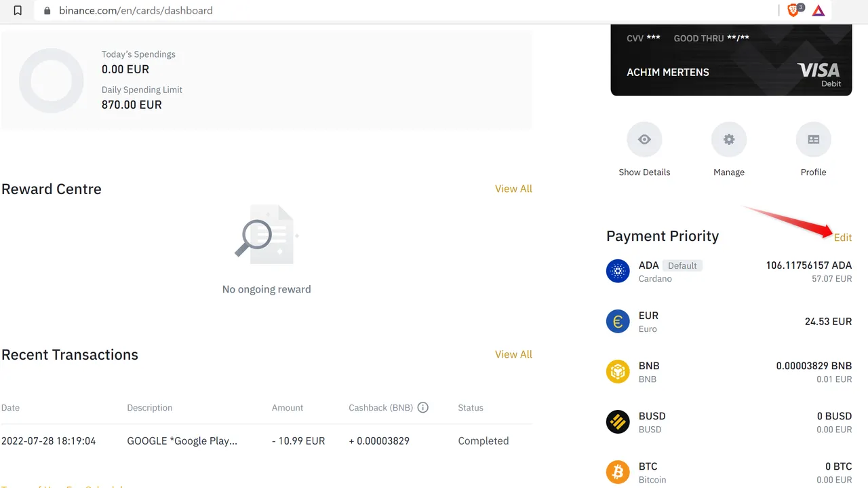868x488 pixels.
Task: Open the Brave Rewards triangle icon
Action: pyautogui.click(x=818, y=10)
